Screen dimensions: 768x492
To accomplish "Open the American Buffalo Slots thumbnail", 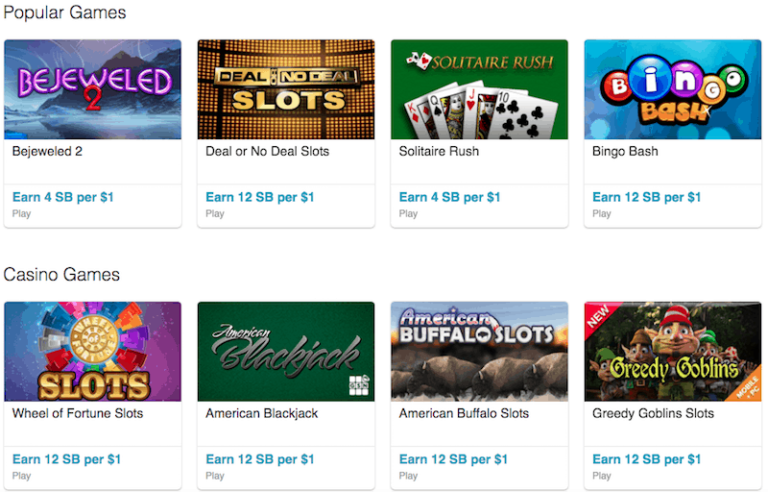I will click(480, 351).
